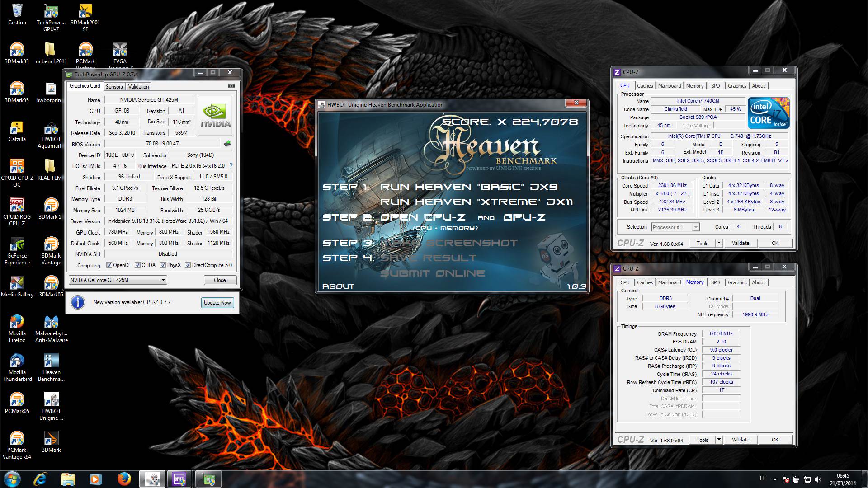The height and width of the screenshot is (488, 868).
Task: Open 3DMark03 desktop shortcut
Action: point(17,53)
